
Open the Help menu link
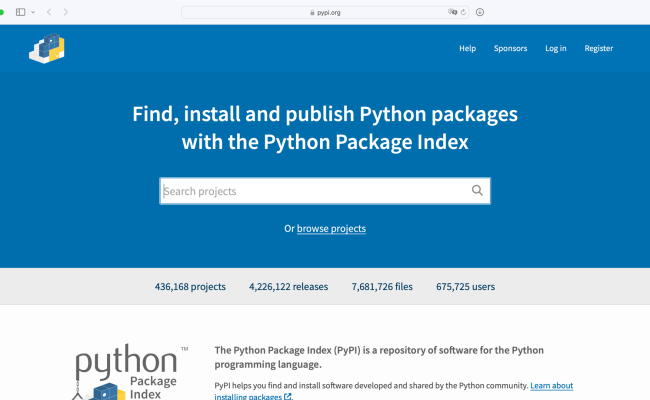(467, 48)
